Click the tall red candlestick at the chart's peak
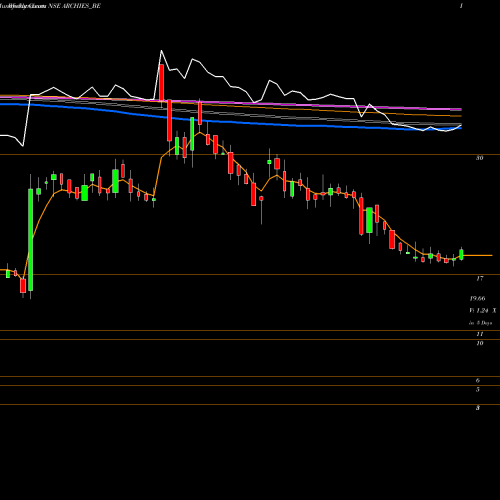This screenshot has height=500, width=500. [161, 83]
